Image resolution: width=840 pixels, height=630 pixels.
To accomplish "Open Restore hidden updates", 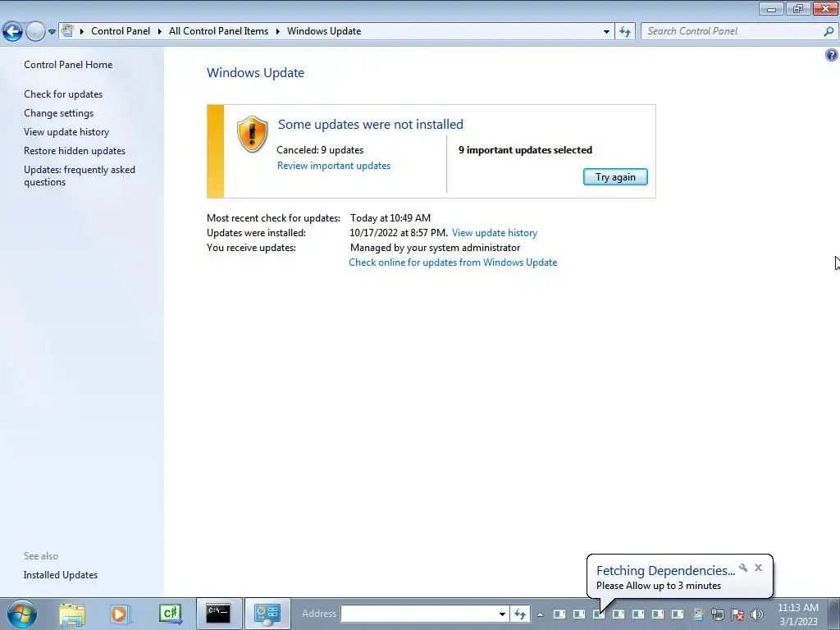I will click(x=75, y=151).
